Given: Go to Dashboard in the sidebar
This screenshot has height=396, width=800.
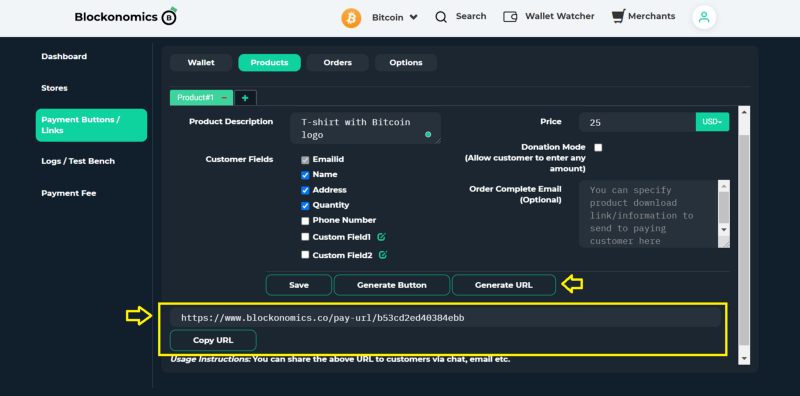Looking at the screenshot, I should tap(64, 57).
